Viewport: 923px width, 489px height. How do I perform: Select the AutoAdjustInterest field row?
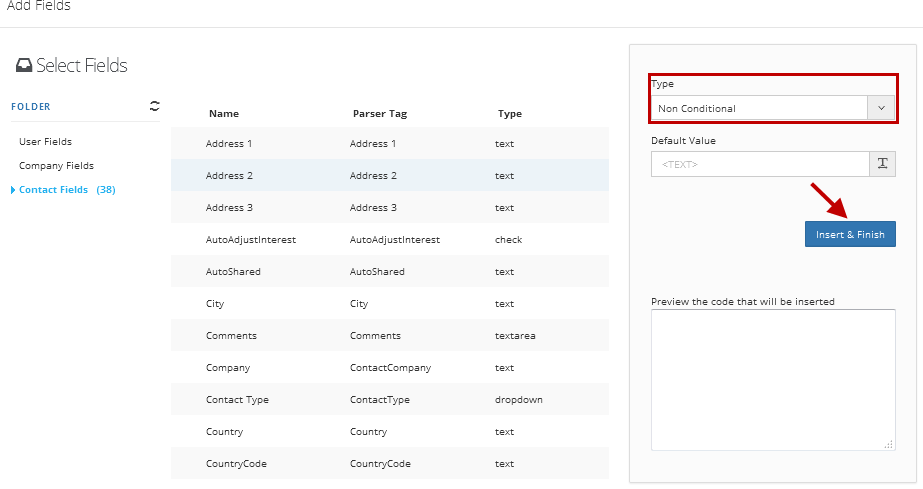(x=390, y=239)
